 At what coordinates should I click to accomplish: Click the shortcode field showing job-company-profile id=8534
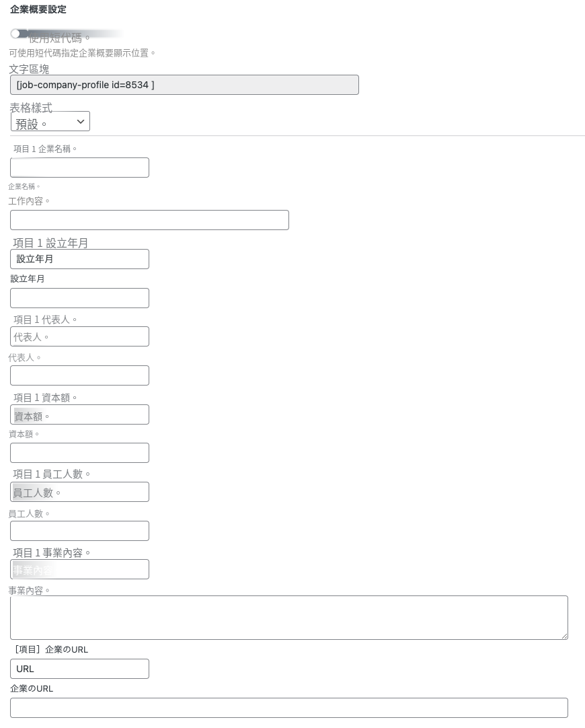click(x=184, y=85)
